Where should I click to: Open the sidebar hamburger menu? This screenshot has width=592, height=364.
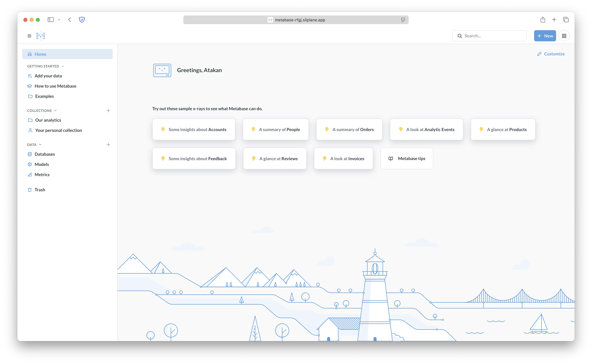click(x=29, y=36)
